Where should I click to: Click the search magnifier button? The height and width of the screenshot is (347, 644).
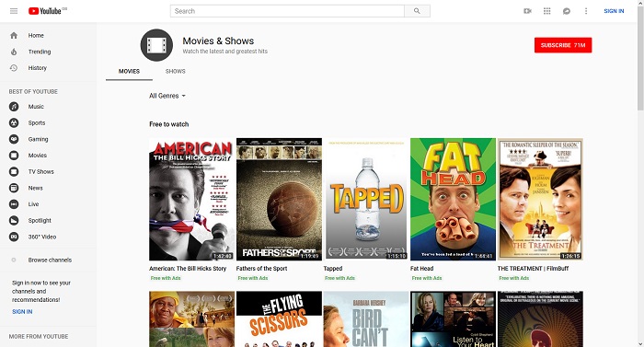(417, 11)
